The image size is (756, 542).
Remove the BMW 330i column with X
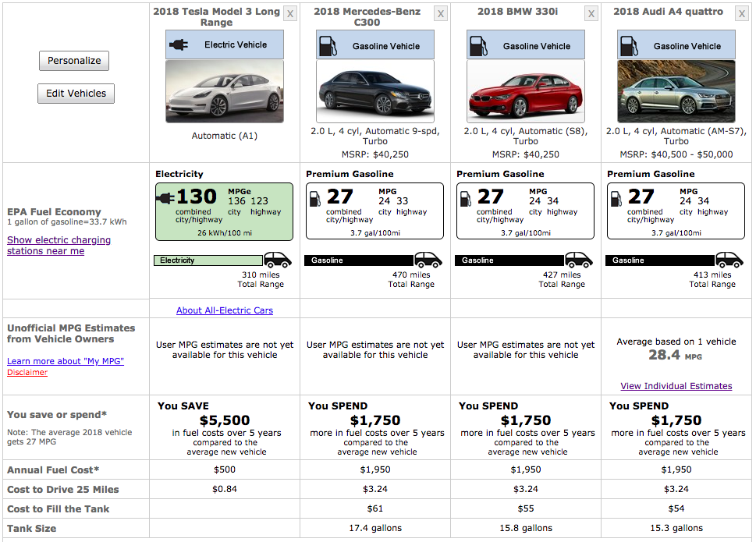tap(591, 13)
